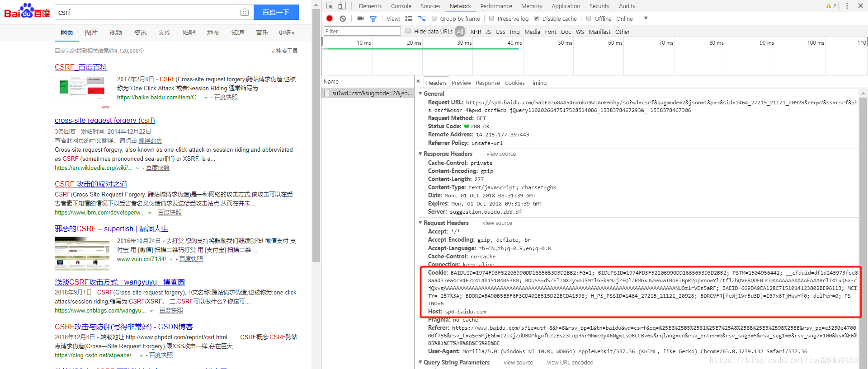
Task: Collapse Query String Parameters section
Action: (x=420, y=362)
